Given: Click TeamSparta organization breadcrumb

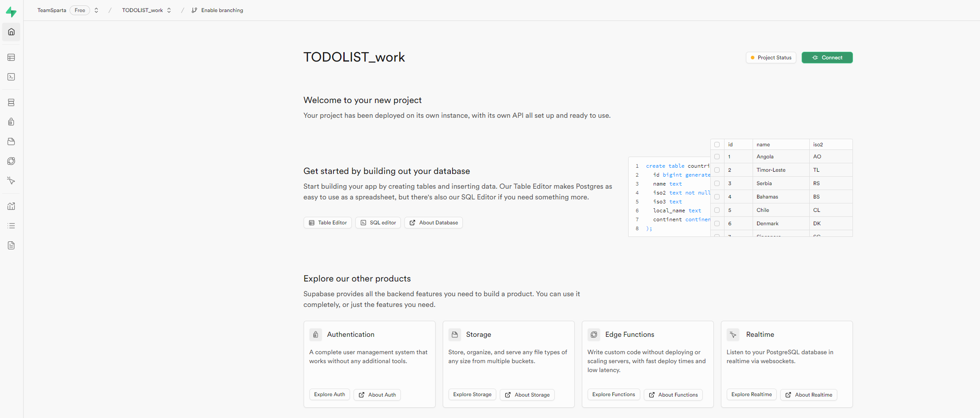Looking at the screenshot, I should 52,10.
